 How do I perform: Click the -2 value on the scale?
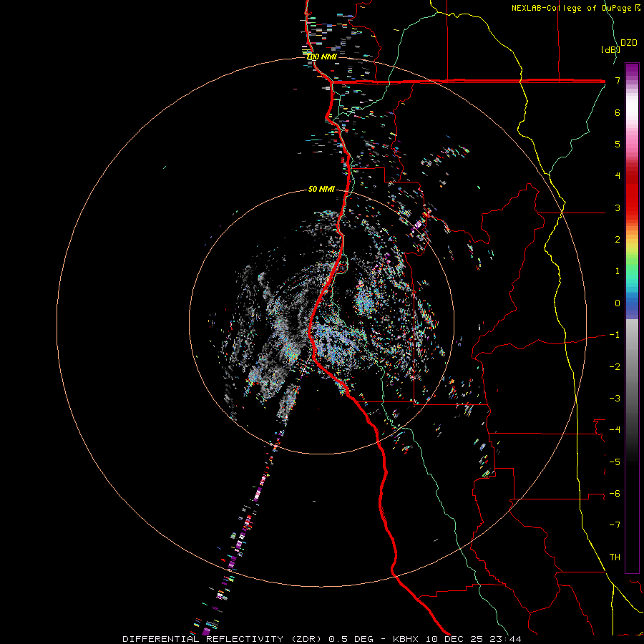point(615,367)
